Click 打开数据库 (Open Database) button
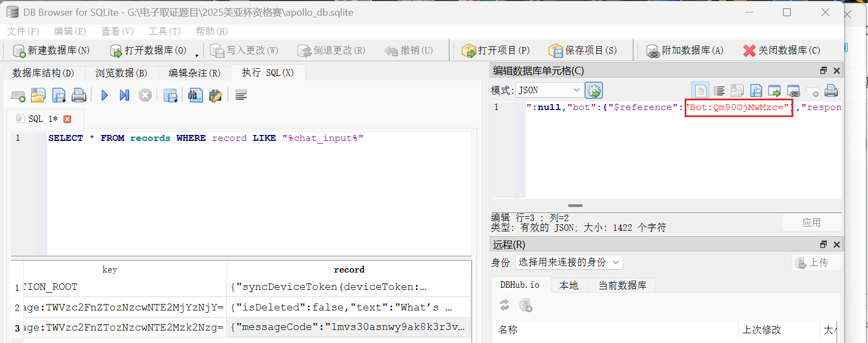The image size is (868, 343). 148,50
